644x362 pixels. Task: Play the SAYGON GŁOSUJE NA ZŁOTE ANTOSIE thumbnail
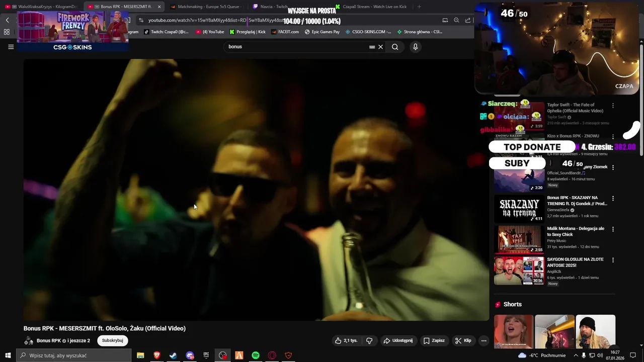pyautogui.click(x=519, y=270)
